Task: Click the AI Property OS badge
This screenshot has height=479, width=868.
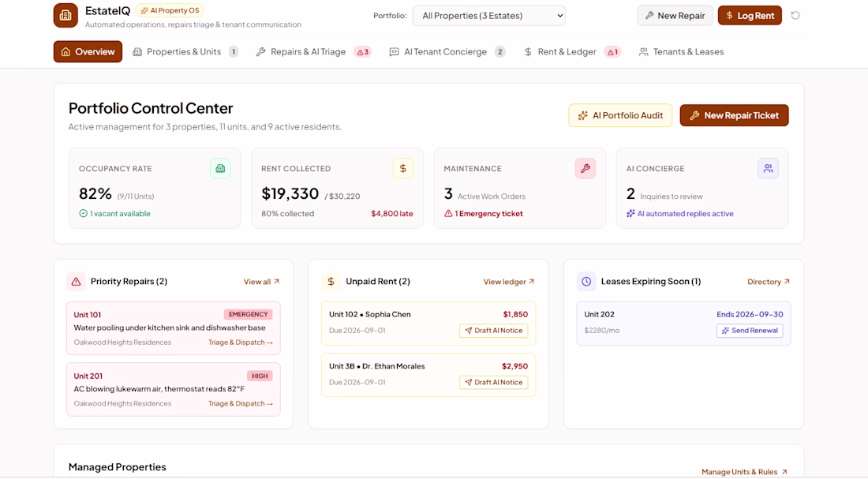Action: [170, 10]
